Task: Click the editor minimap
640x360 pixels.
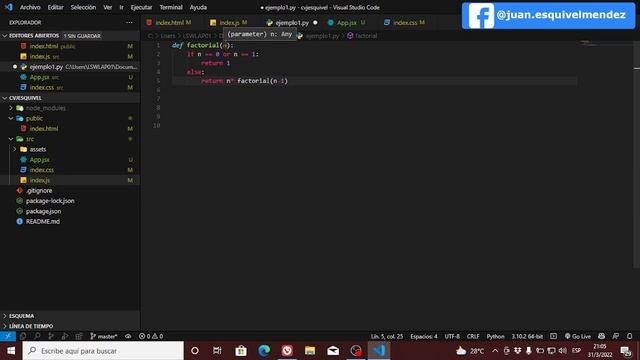Action: coord(607,155)
